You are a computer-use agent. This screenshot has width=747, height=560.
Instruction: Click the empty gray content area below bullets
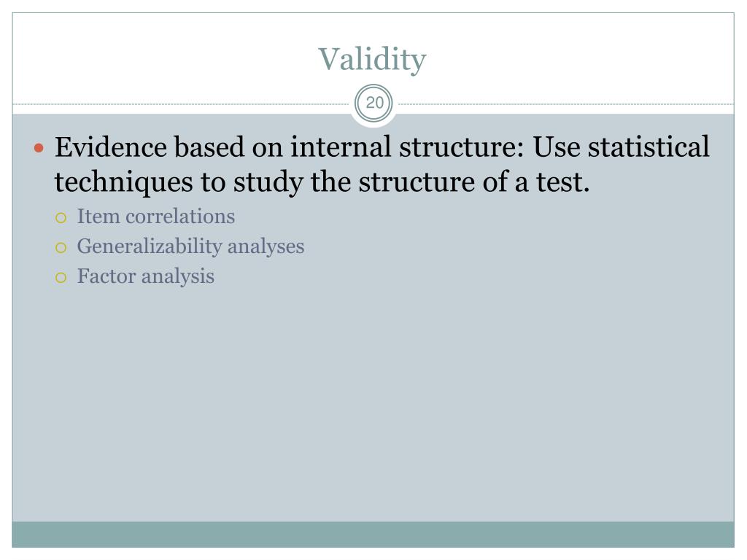[373, 405]
